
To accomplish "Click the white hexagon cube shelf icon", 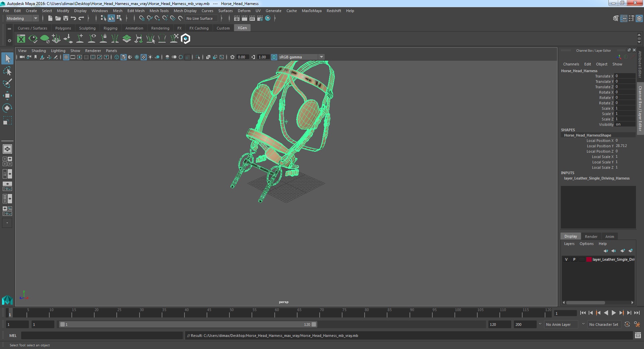I will click(185, 39).
